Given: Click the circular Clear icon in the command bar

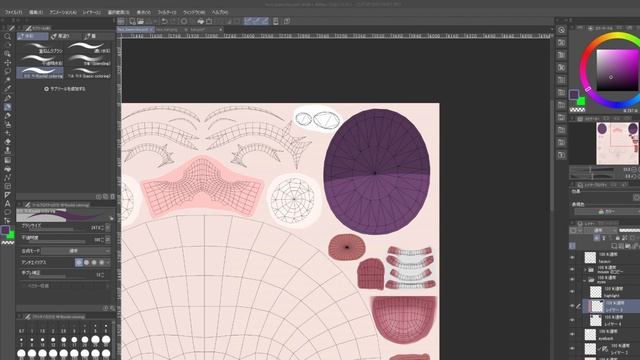Looking at the screenshot, I should (184, 21).
